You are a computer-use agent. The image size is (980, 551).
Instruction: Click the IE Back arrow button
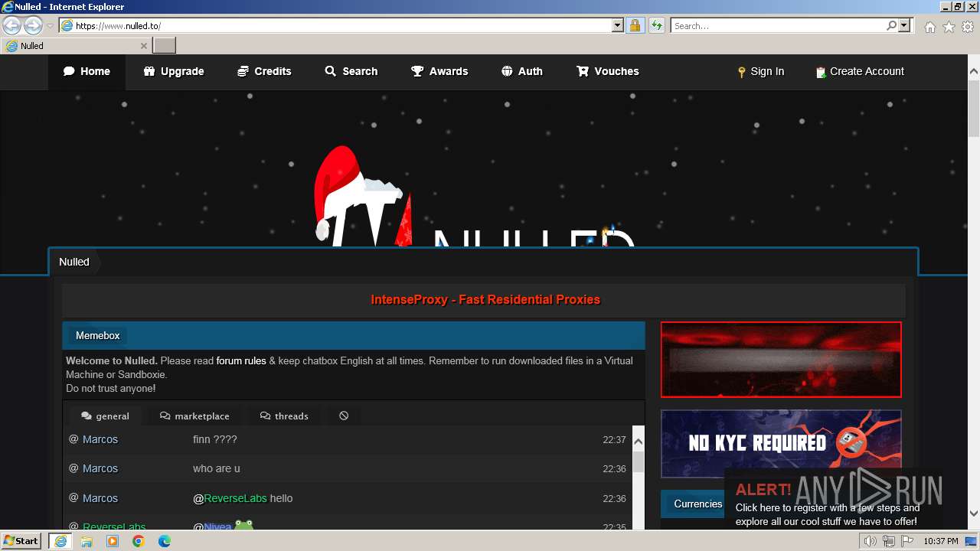click(11, 25)
